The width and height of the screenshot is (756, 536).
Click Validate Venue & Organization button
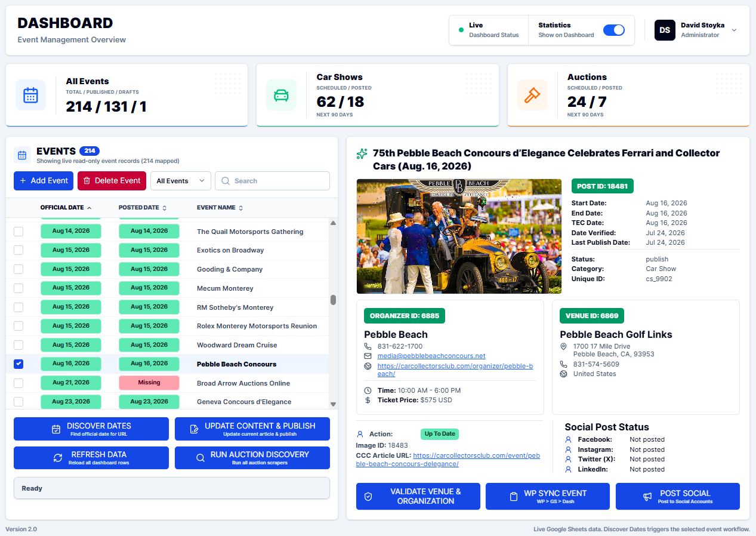(x=418, y=497)
